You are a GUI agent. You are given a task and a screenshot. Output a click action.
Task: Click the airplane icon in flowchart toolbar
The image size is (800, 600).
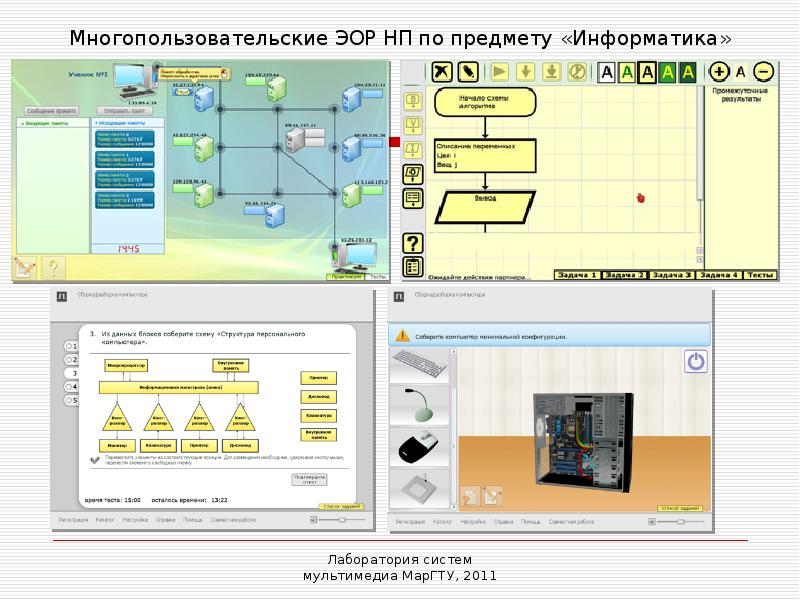point(440,72)
